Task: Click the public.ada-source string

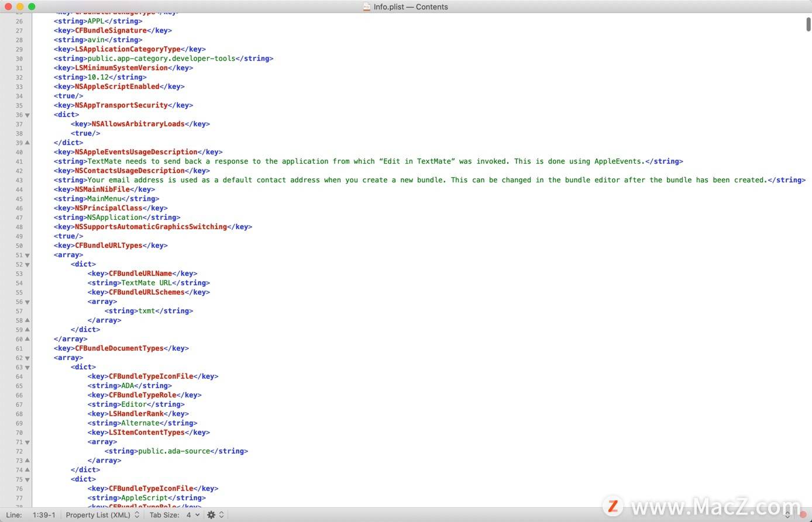Action: click(174, 451)
